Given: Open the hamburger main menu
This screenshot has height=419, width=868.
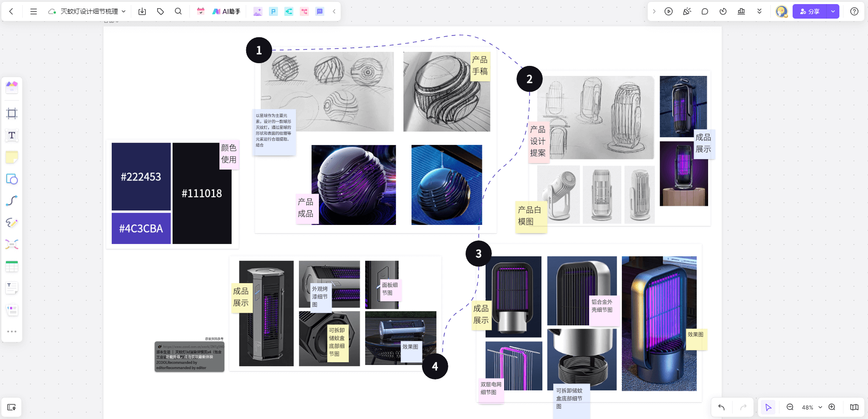Looking at the screenshot, I should [34, 11].
